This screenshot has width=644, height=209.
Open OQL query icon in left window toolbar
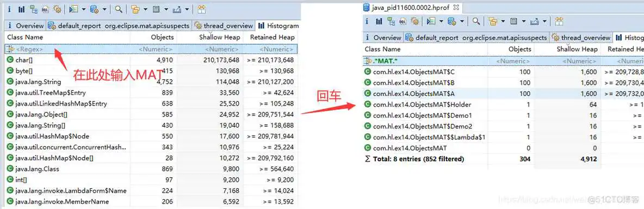45,9
